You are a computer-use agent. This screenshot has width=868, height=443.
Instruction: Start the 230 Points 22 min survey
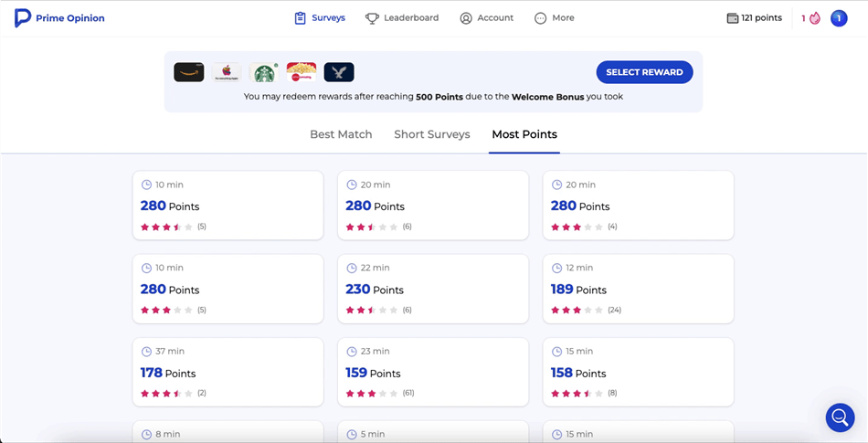pyautogui.click(x=433, y=289)
